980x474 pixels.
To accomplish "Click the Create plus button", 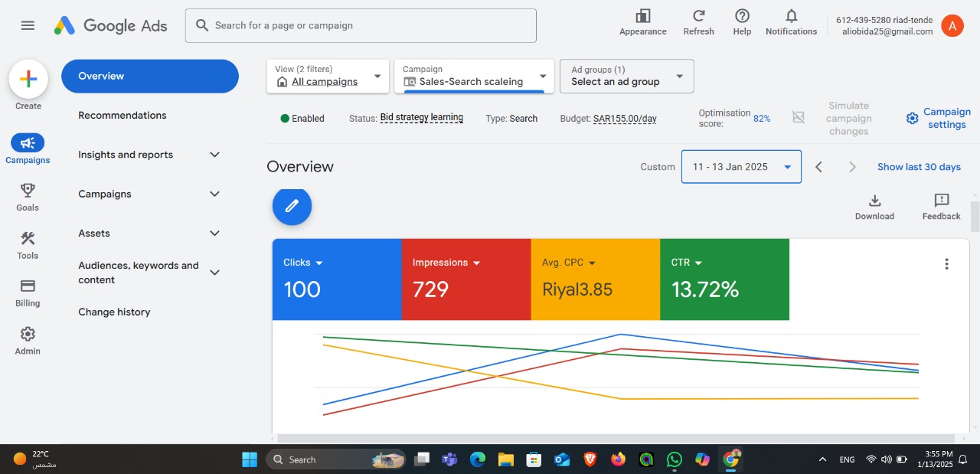I will pos(28,79).
